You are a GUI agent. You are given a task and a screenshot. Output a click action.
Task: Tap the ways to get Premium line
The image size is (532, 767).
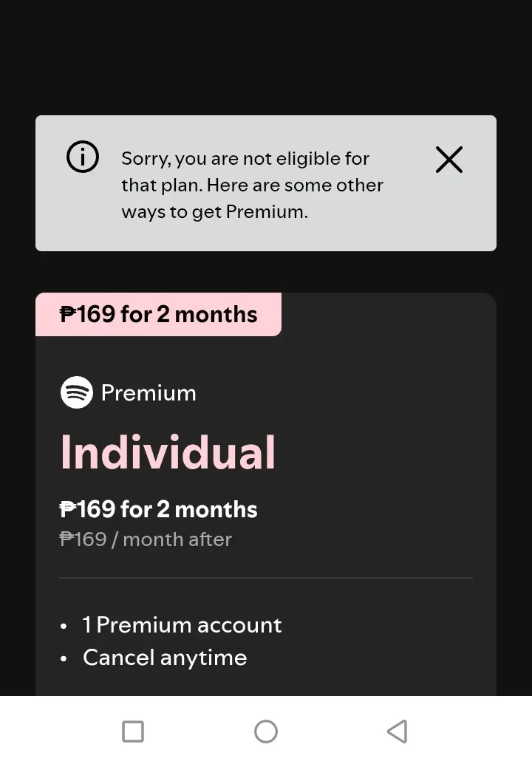pyautogui.click(x=215, y=212)
